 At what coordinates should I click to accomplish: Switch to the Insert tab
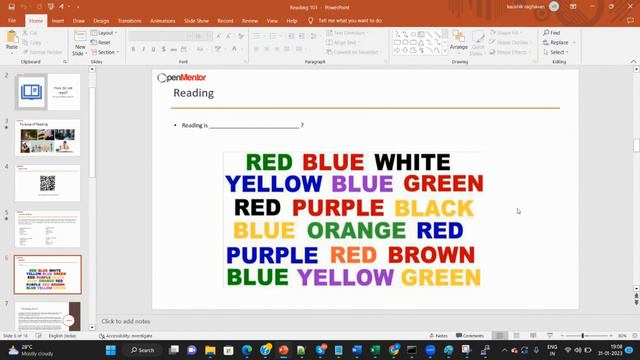click(58, 20)
